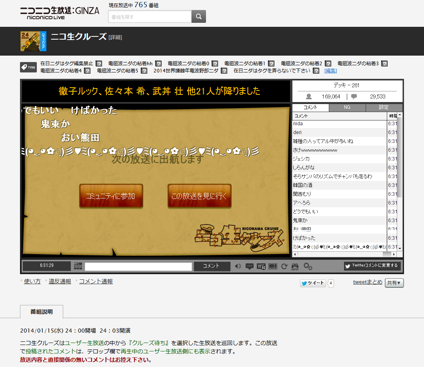424x367 pixels.
Task: Open the 違反通報 report link
Action: [60, 281]
